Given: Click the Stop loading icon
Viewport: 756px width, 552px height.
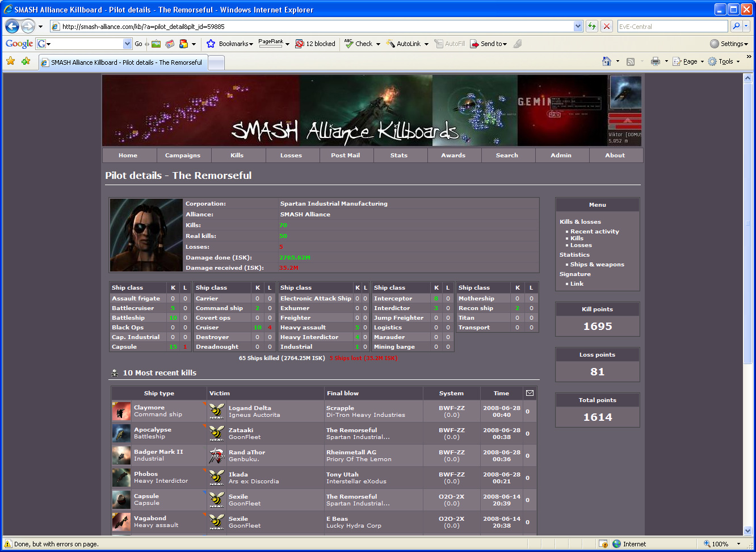Looking at the screenshot, I should 607,26.
